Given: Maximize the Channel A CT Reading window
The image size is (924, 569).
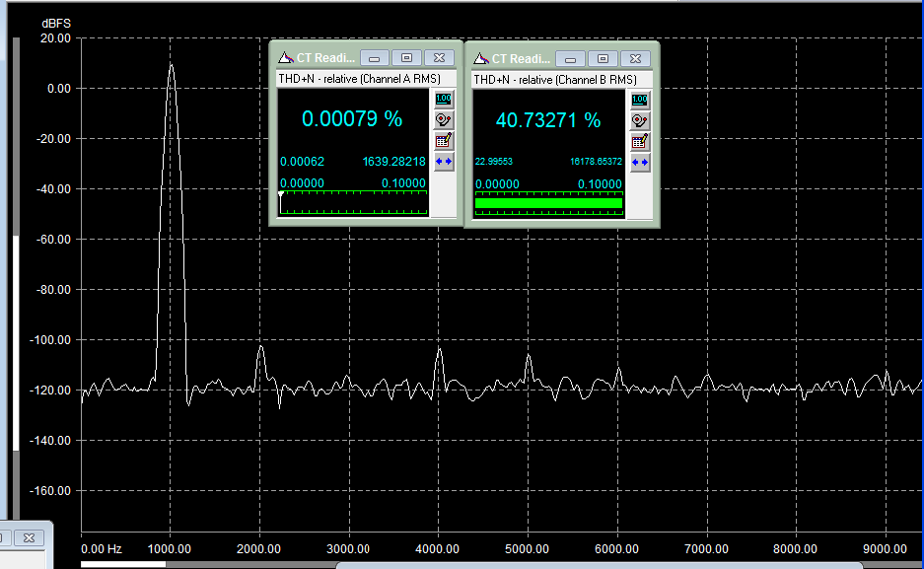Looking at the screenshot, I should (x=406, y=58).
